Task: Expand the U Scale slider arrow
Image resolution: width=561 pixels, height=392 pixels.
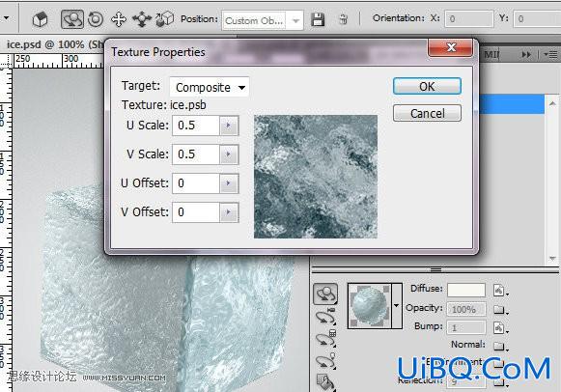Action: 229,126
